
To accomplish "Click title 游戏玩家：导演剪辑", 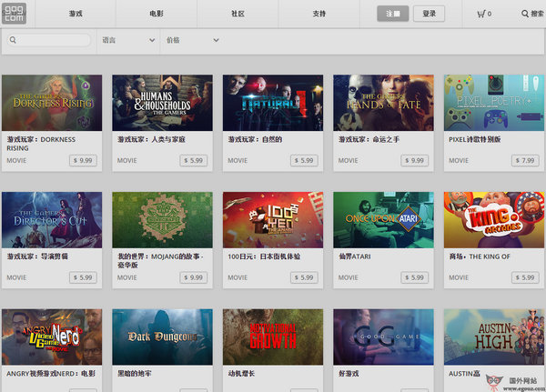I will 37,256.
